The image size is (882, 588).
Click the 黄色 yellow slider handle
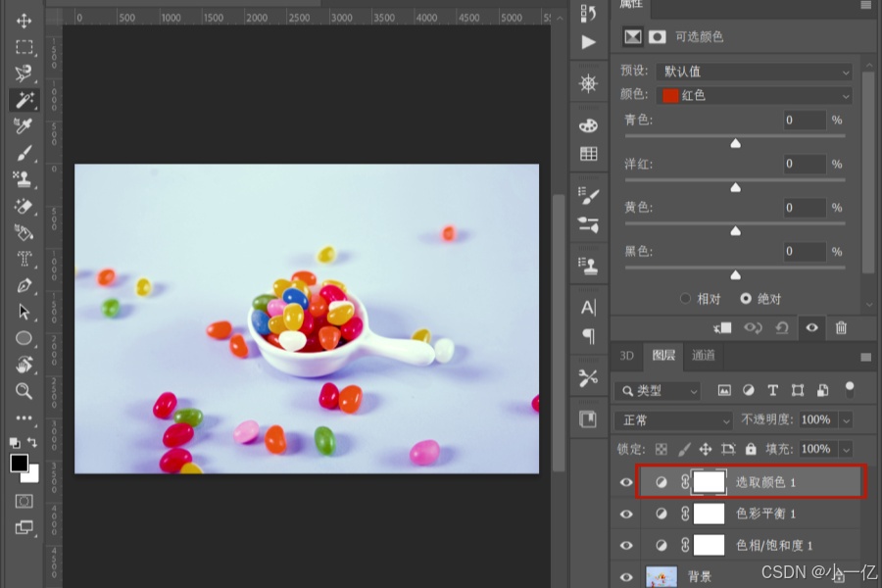click(x=735, y=231)
